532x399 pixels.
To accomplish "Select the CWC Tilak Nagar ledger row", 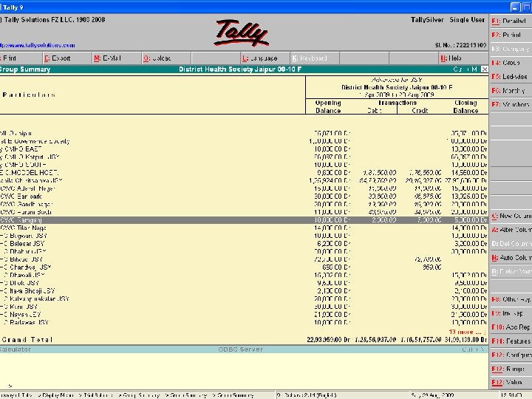I will (x=244, y=228).
